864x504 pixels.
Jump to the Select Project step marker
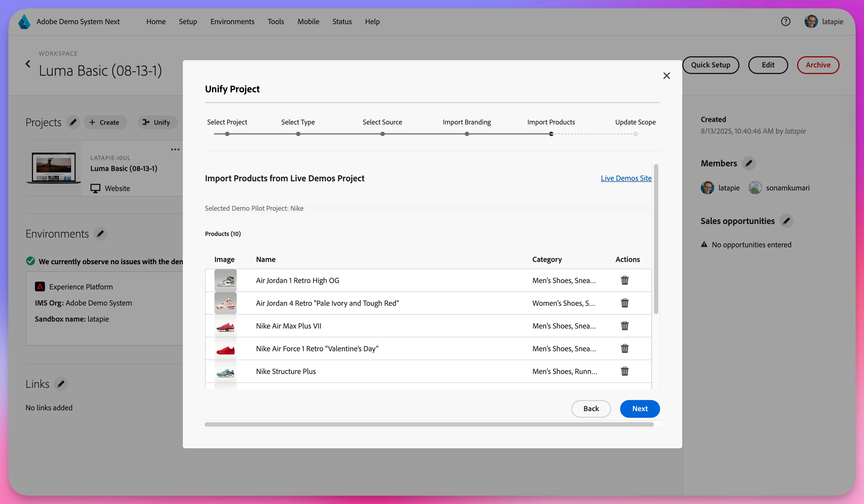point(227,134)
